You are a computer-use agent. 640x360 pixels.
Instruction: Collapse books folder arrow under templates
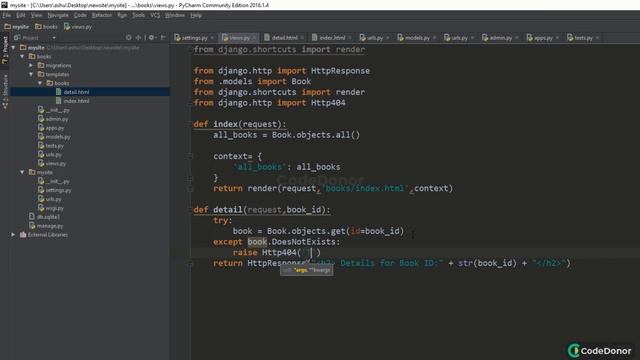tap(40, 83)
